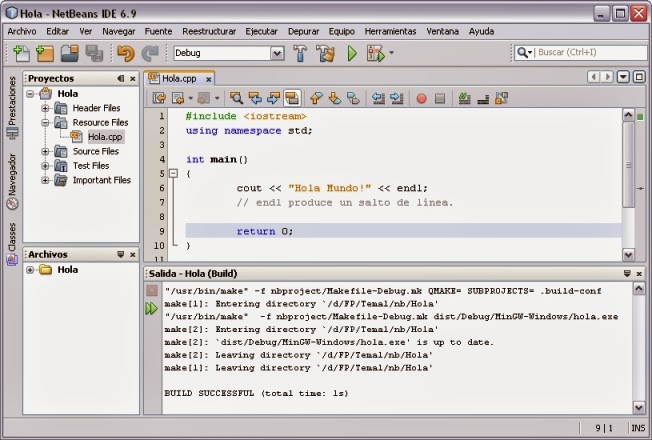Minimize the Proyectos panel
652x440 pixels.
(121, 79)
